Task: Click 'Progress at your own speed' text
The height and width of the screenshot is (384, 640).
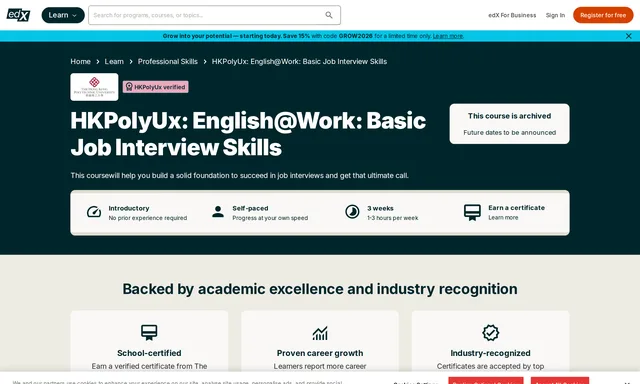Action: coord(270,218)
